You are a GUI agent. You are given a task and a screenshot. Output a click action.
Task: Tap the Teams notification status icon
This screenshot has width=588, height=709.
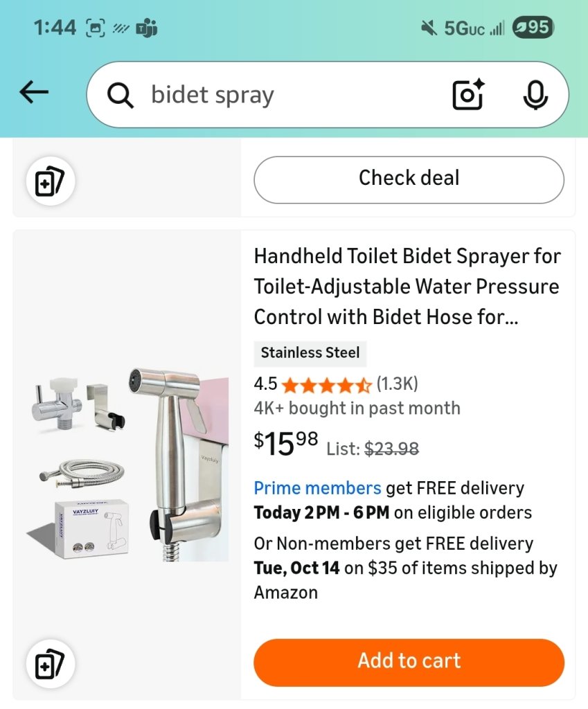[x=147, y=28]
